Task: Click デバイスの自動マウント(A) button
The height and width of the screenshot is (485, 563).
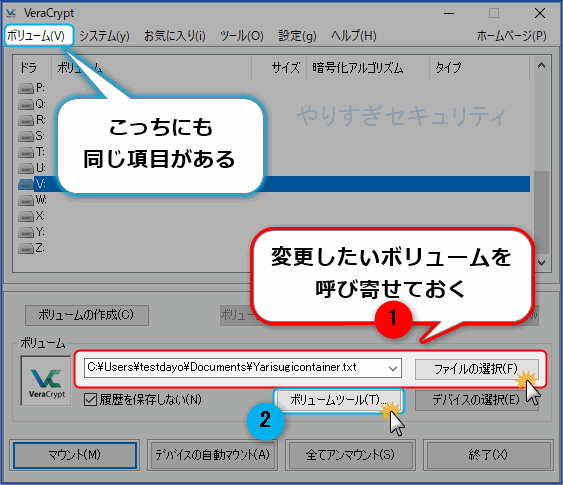Action: 213,455
